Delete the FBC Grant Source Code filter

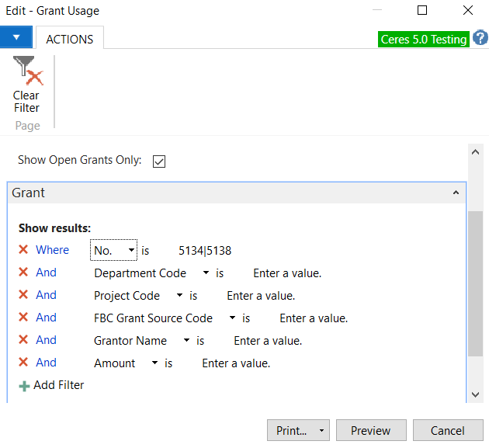pyautogui.click(x=23, y=318)
